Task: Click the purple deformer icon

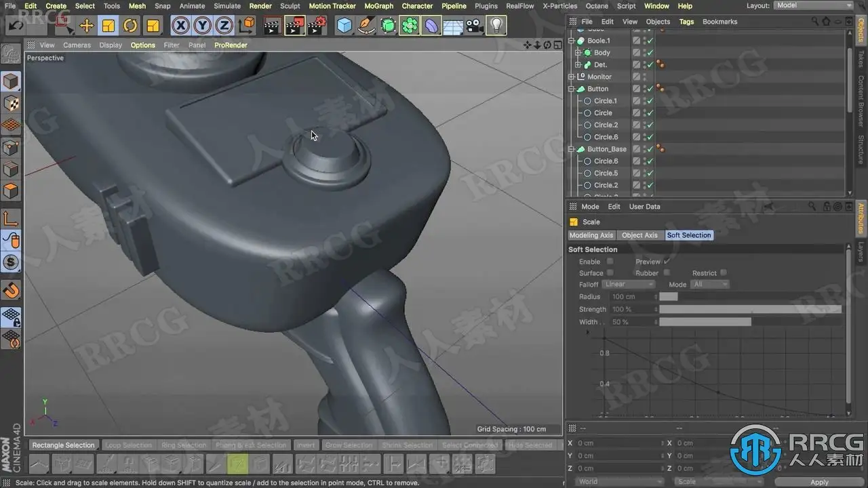Action: click(x=431, y=26)
